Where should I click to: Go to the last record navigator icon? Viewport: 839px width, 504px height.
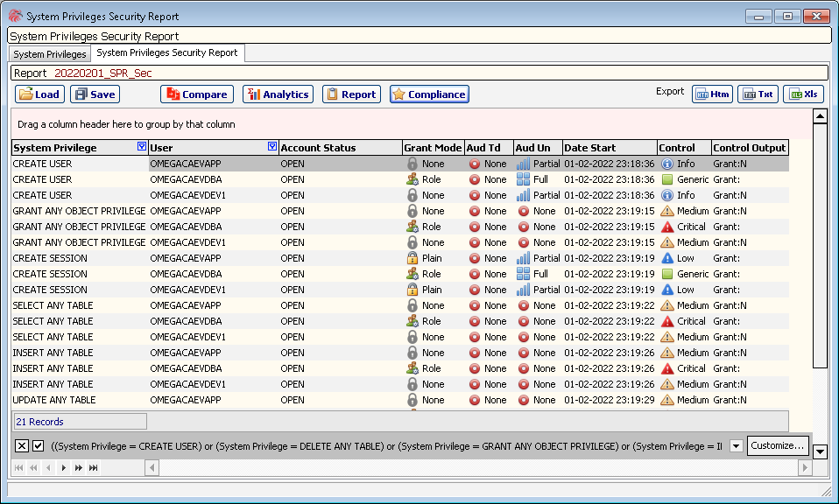[94, 467]
